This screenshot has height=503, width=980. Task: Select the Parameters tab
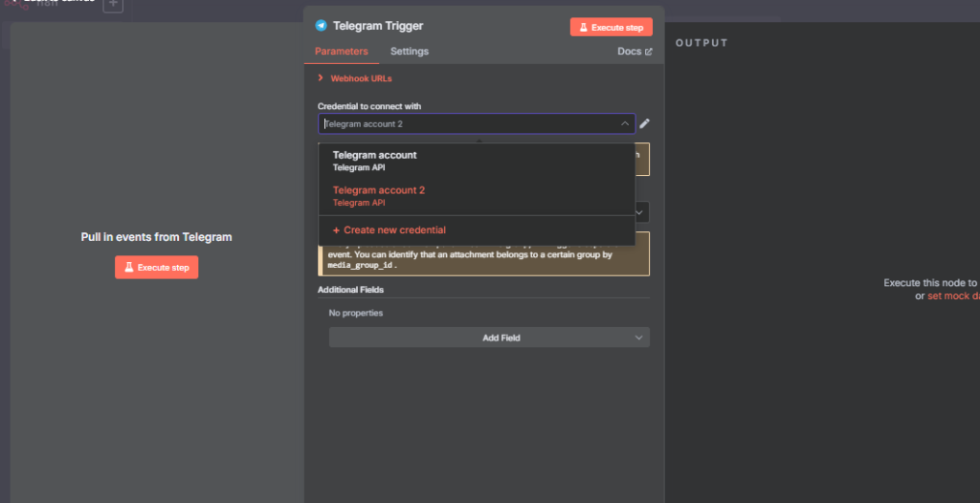tap(342, 52)
